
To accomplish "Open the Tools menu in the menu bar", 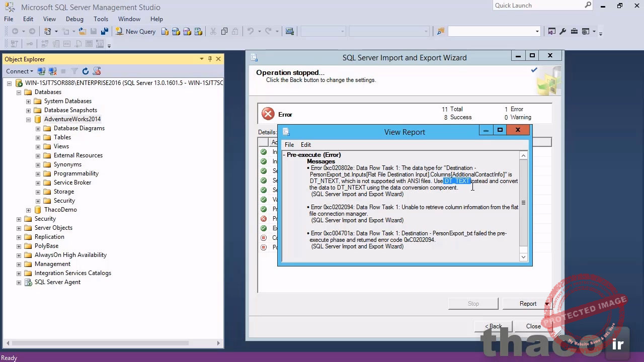I will pyautogui.click(x=101, y=19).
